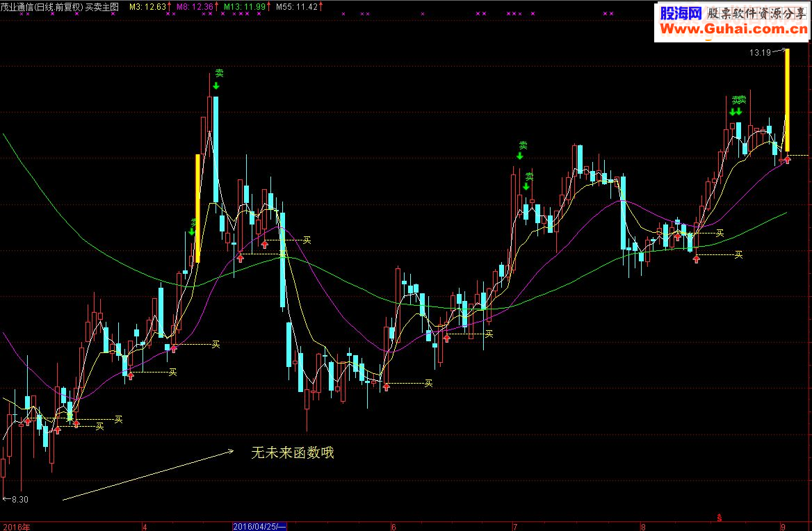Screen dimensions: 812x531
Task: Click the green down arrow under the April peak 卖
Action: tap(216, 86)
